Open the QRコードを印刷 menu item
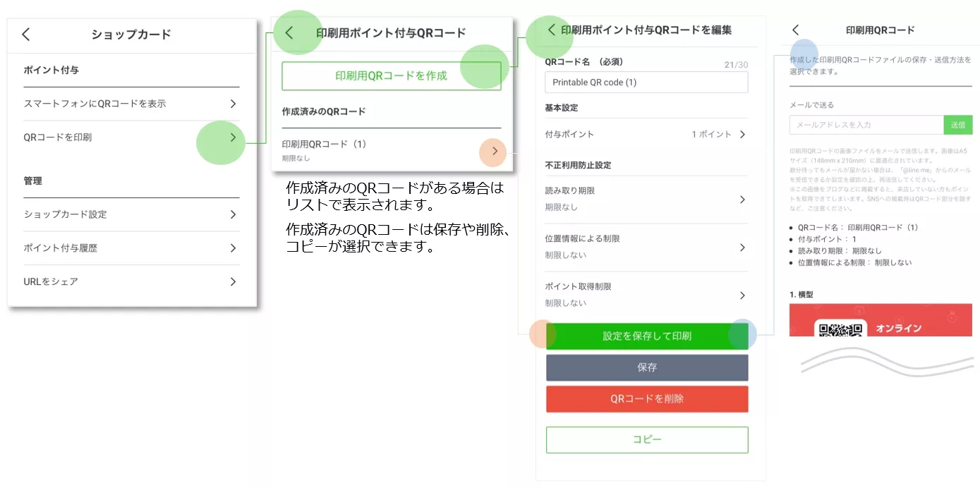980x488 pixels. [x=233, y=138]
